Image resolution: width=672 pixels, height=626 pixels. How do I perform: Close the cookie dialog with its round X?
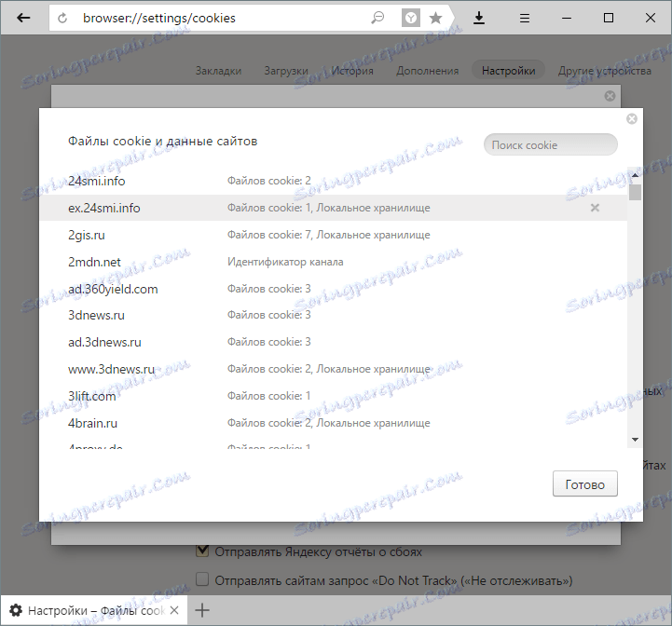(x=632, y=118)
